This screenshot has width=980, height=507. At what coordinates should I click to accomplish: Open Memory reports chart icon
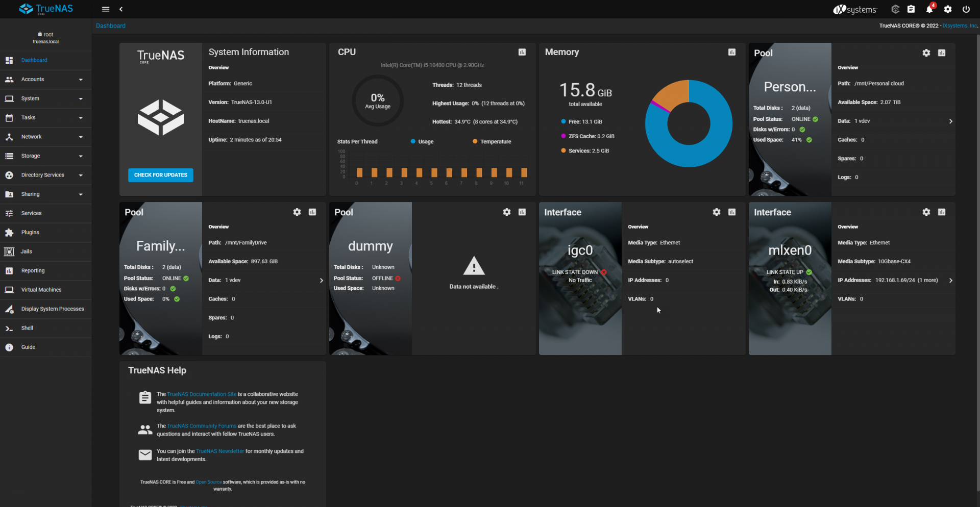point(732,52)
